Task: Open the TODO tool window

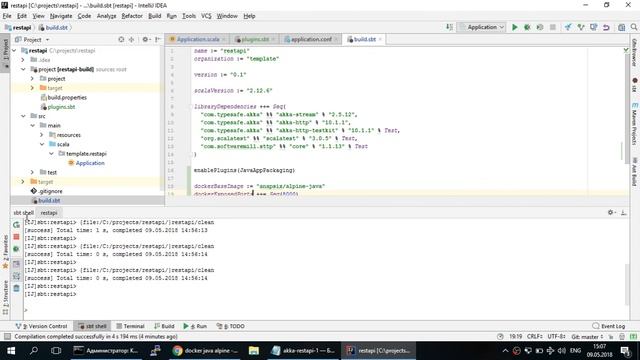Action: pos(231,326)
